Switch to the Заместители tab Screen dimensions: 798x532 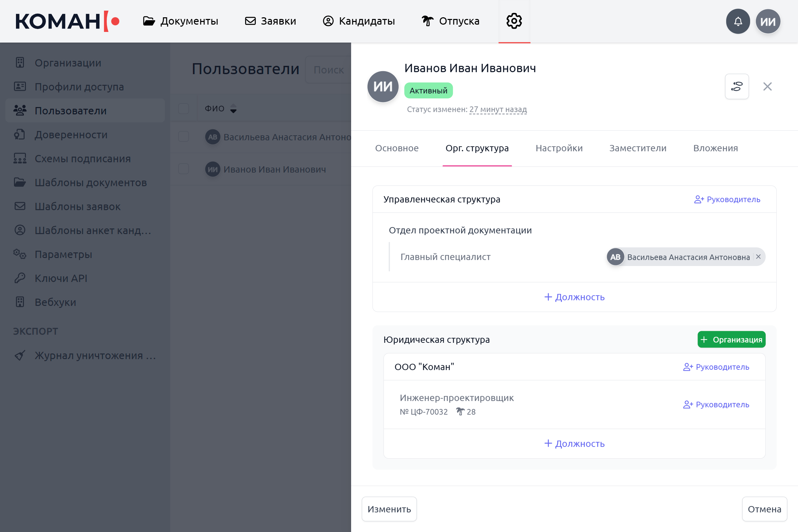637,148
